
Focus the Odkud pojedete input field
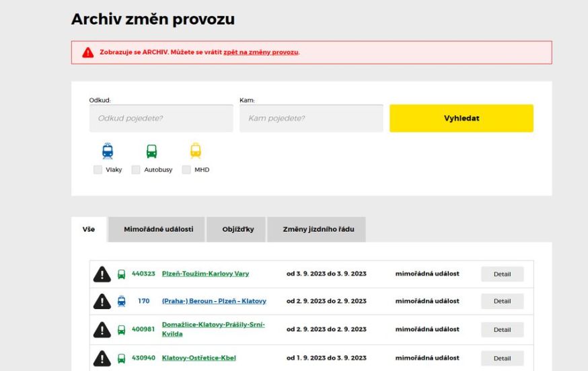click(161, 118)
